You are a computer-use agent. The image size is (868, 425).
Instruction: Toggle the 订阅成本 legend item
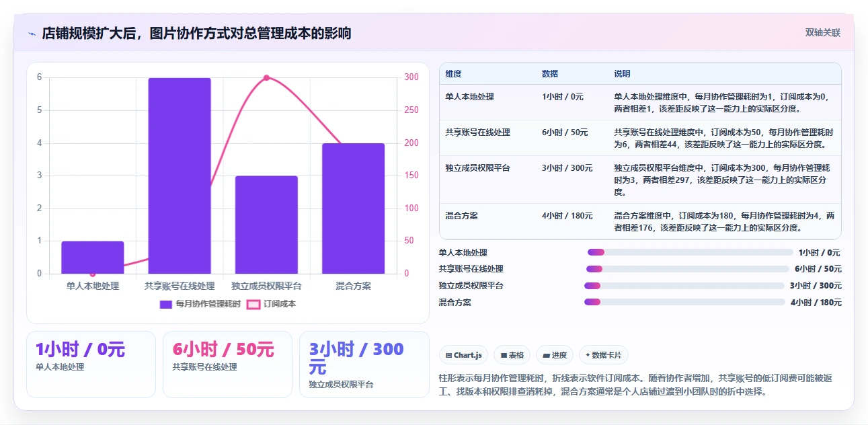(272, 304)
